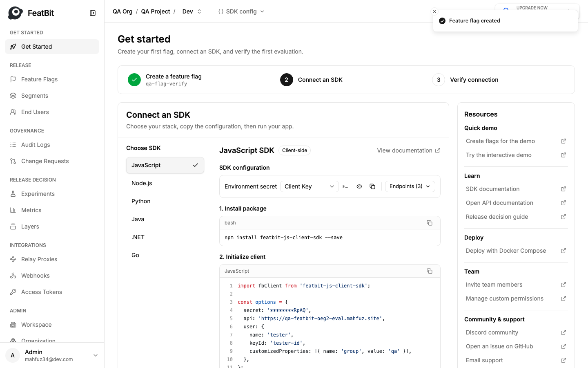Copy the JavaScript initialize client code

pos(430,271)
